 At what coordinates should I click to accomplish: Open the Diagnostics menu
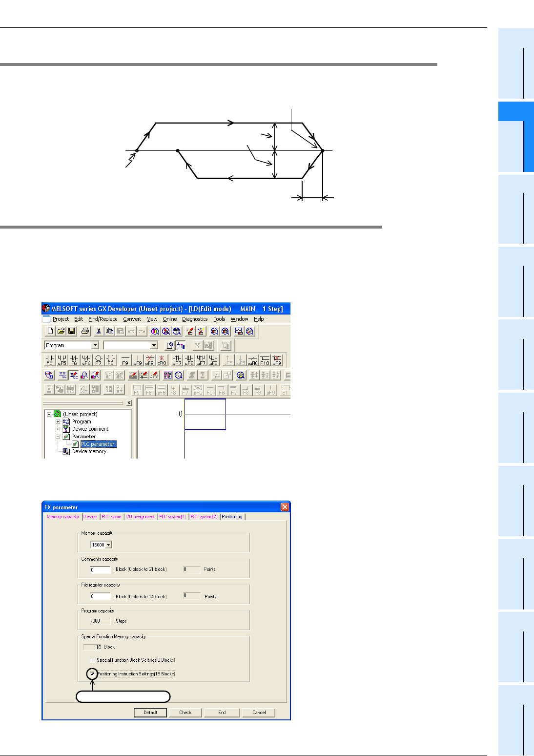pos(195,319)
